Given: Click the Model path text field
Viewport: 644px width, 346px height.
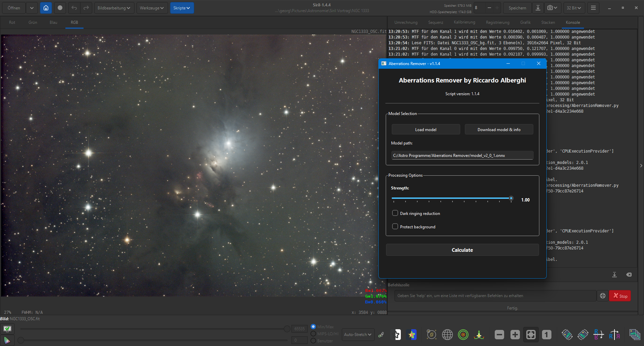Looking at the screenshot, I should coord(462,155).
